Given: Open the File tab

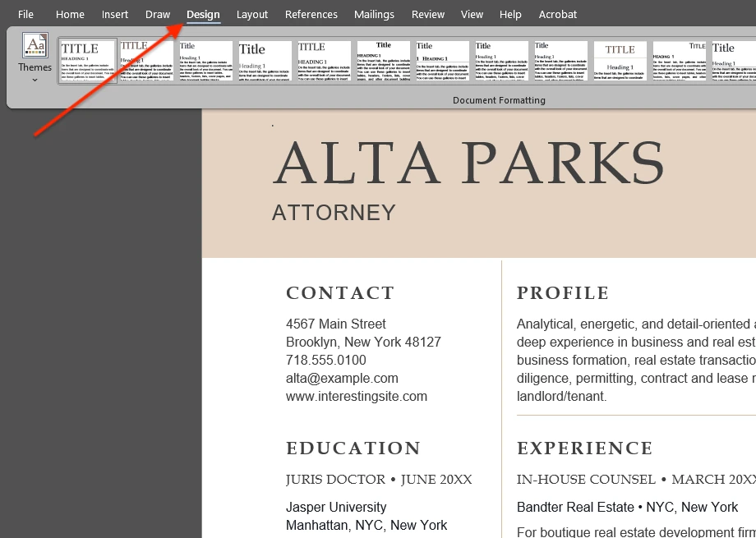Looking at the screenshot, I should [26, 14].
